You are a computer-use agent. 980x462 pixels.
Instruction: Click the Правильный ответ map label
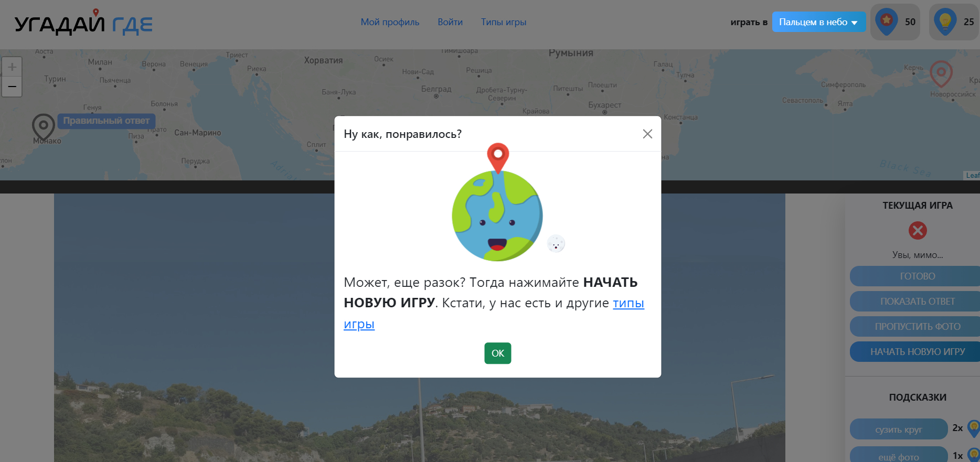pyautogui.click(x=106, y=121)
